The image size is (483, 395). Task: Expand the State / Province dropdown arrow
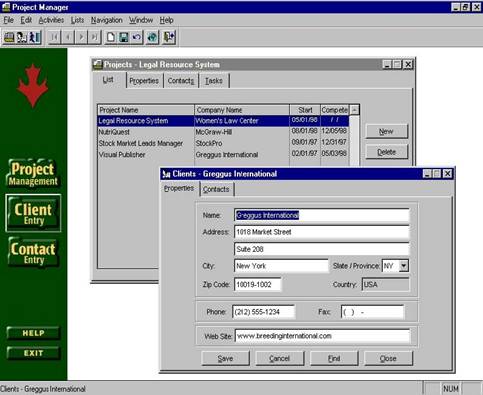(x=404, y=266)
